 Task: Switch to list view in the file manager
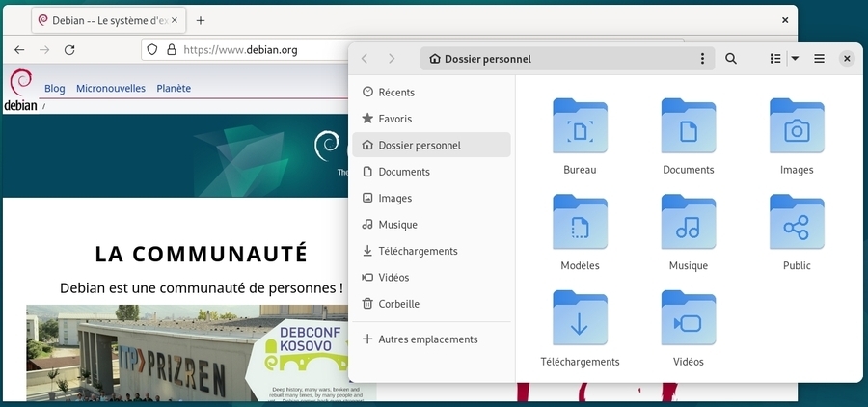[x=775, y=58]
